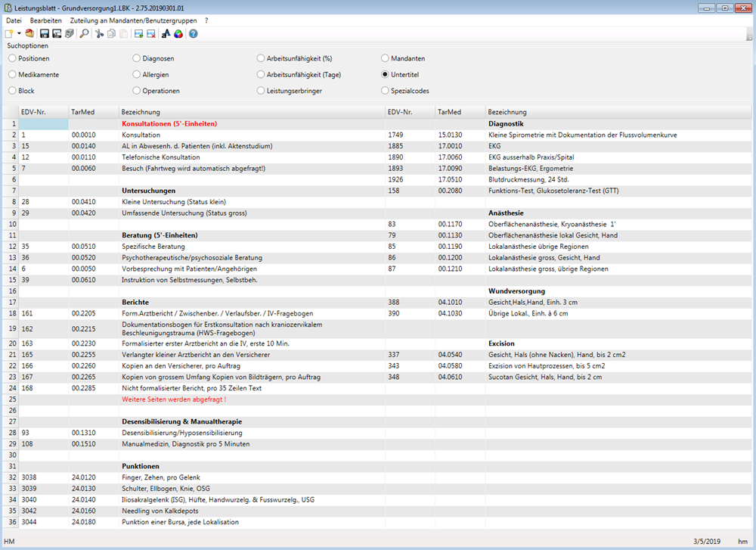Open font settings with the A icon
The height and width of the screenshot is (550, 756).
point(166,34)
